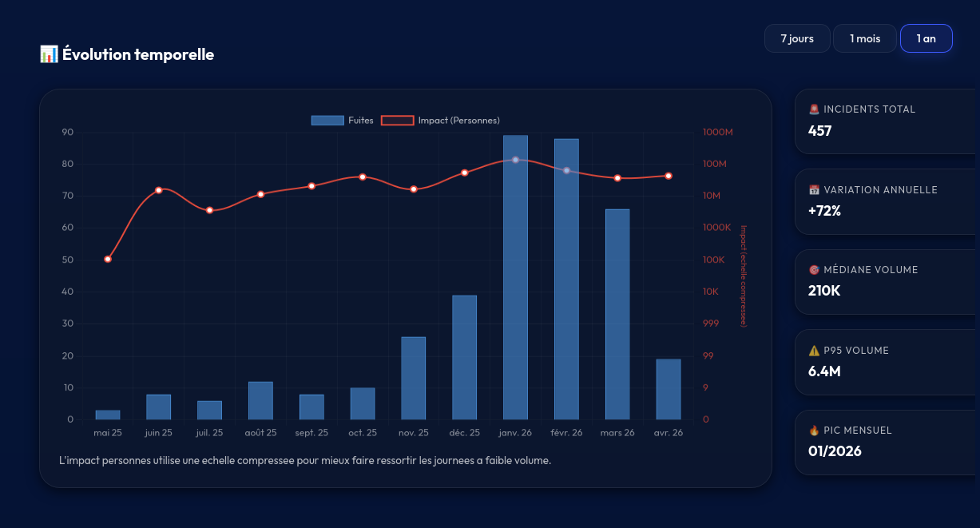Click the mars 26 bar
Image resolution: width=980 pixels, height=528 pixels.
(x=617, y=316)
